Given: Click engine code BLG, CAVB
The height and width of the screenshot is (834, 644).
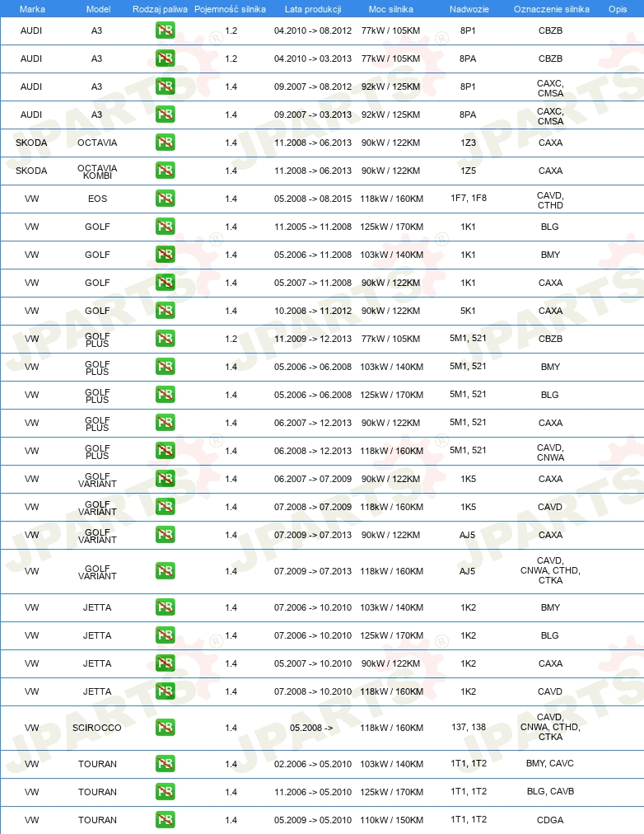Looking at the screenshot, I should 550,791.
